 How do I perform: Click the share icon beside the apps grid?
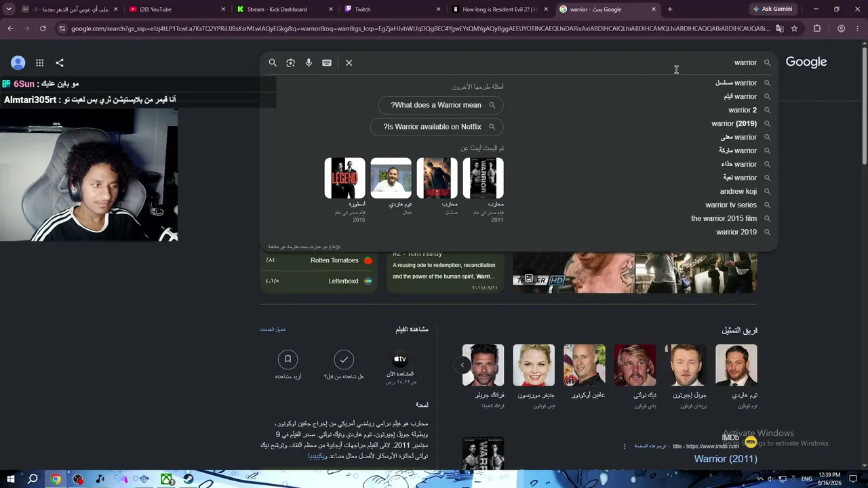click(60, 63)
